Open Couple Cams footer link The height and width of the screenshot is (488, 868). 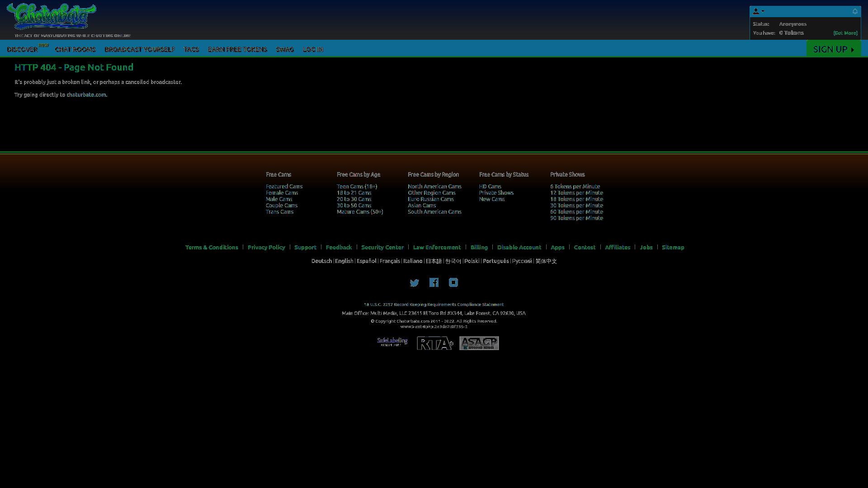tap(281, 205)
